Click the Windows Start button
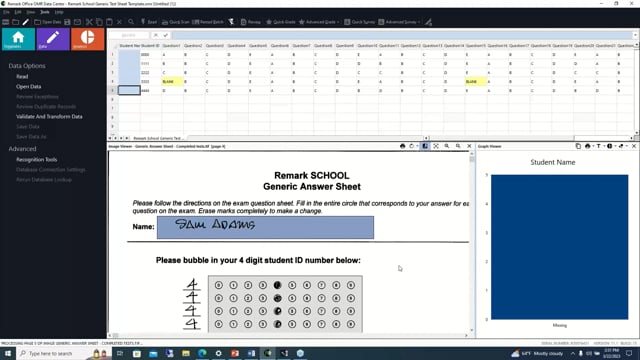 click(x=8, y=353)
